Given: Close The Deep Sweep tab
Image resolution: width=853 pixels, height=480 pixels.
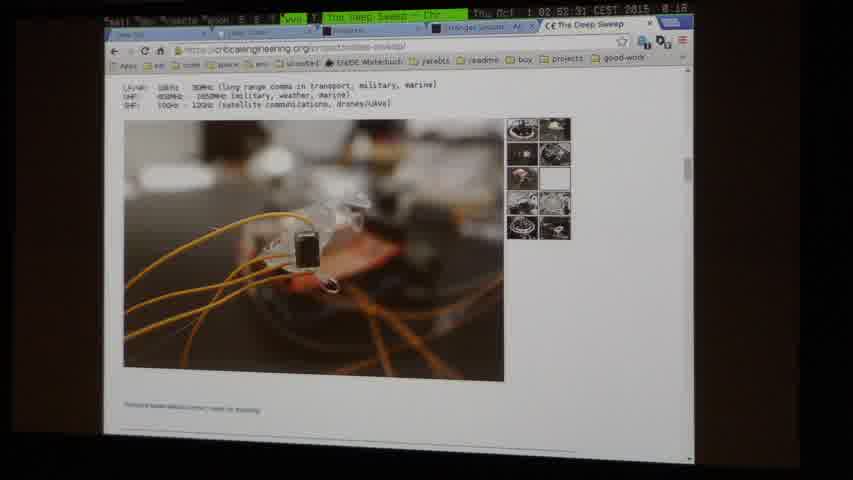Looking at the screenshot, I should (x=650, y=24).
